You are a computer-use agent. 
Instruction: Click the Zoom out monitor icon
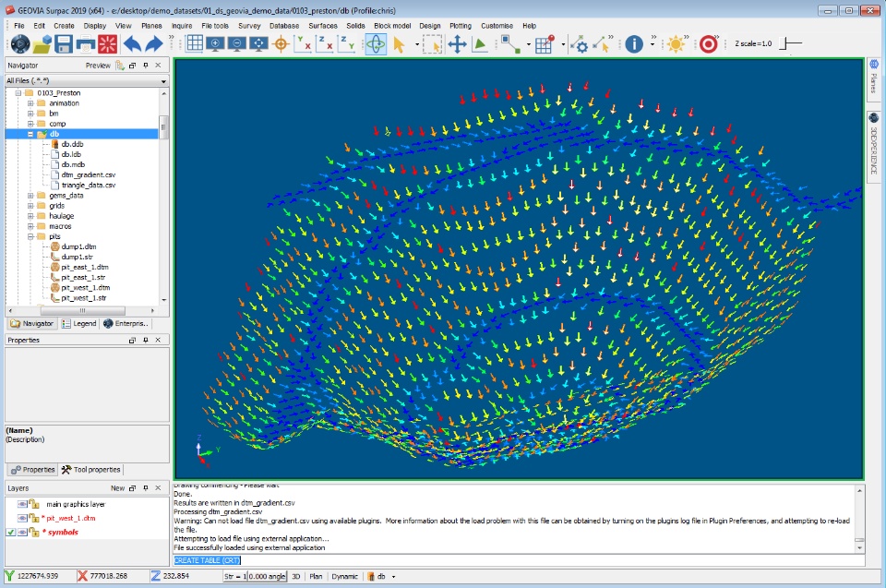[x=238, y=44]
